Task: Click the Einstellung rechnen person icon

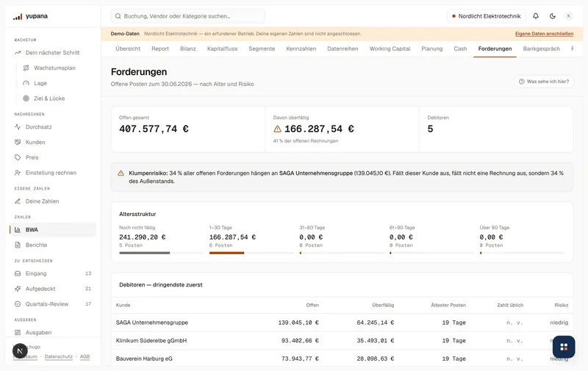Action: click(x=18, y=173)
